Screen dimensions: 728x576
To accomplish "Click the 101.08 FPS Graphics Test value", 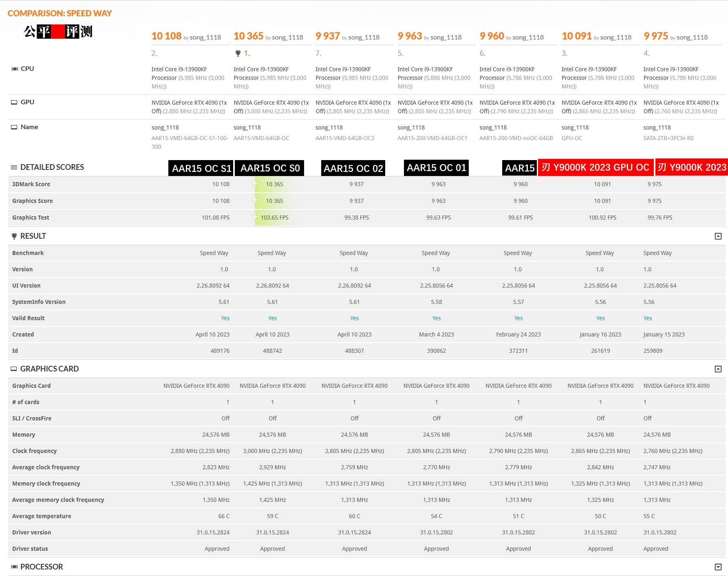I will (216, 218).
